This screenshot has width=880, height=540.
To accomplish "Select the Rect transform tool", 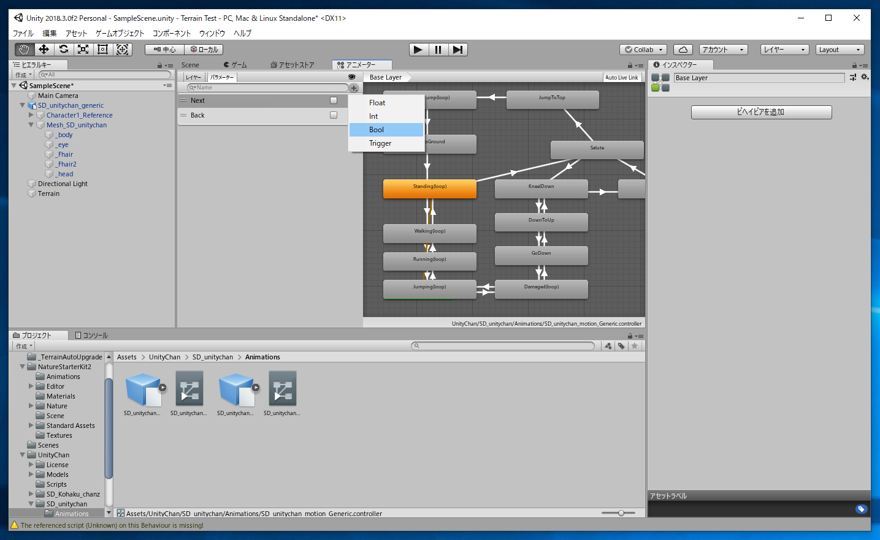I will point(103,49).
